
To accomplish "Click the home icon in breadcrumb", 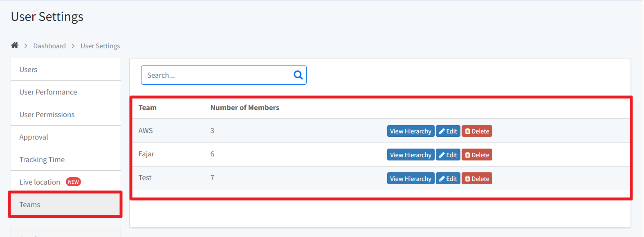I will 15,45.
